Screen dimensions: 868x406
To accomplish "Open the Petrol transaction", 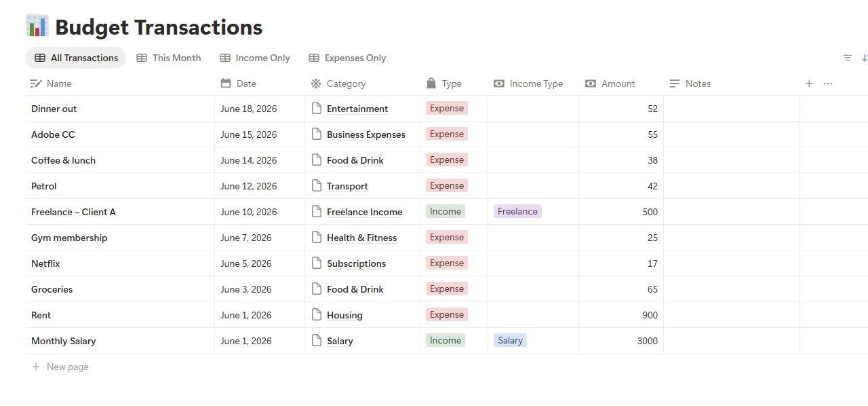I will pyautogui.click(x=44, y=186).
